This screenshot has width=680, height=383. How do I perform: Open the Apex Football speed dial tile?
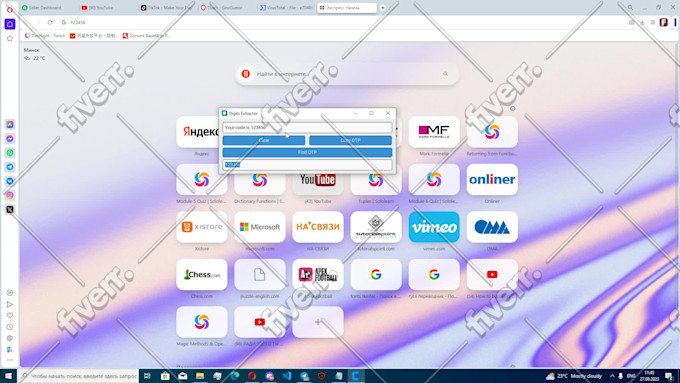point(318,275)
